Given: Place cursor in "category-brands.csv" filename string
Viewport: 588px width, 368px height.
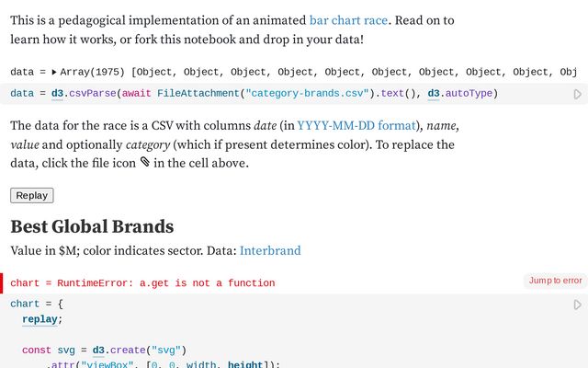Looking at the screenshot, I should point(307,94).
